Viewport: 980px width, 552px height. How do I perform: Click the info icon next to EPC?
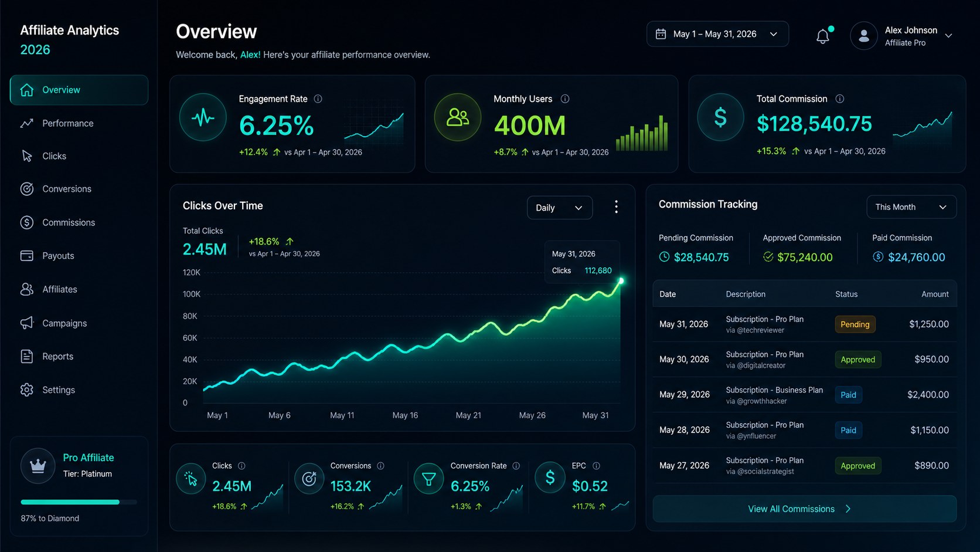click(596, 466)
